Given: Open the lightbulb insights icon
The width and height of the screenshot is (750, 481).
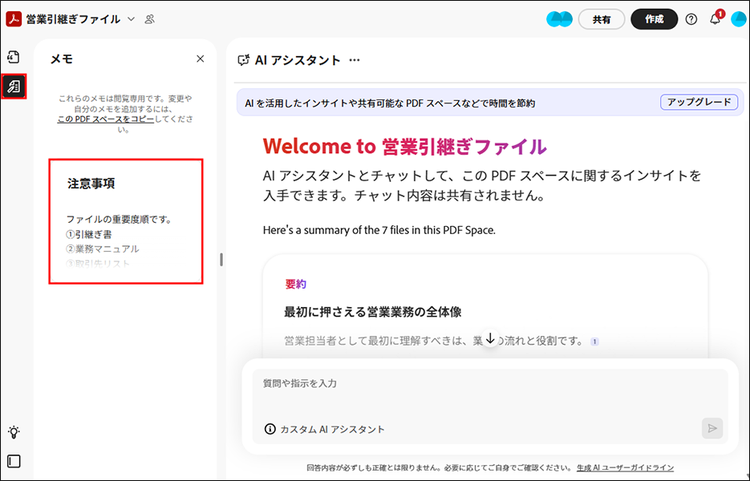Looking at the screenshot, I should point(14,432).
